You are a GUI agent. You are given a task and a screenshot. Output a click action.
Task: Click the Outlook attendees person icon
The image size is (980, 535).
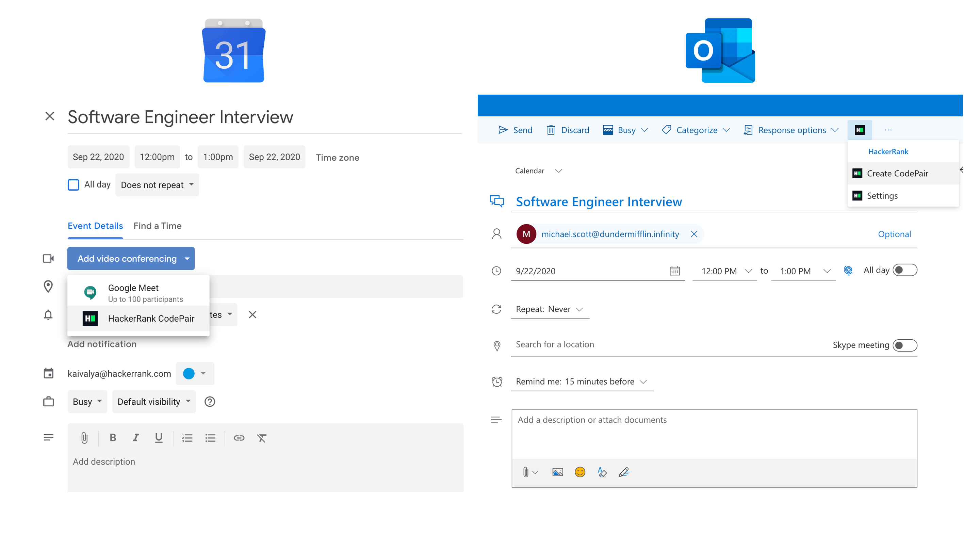point(496,233)
